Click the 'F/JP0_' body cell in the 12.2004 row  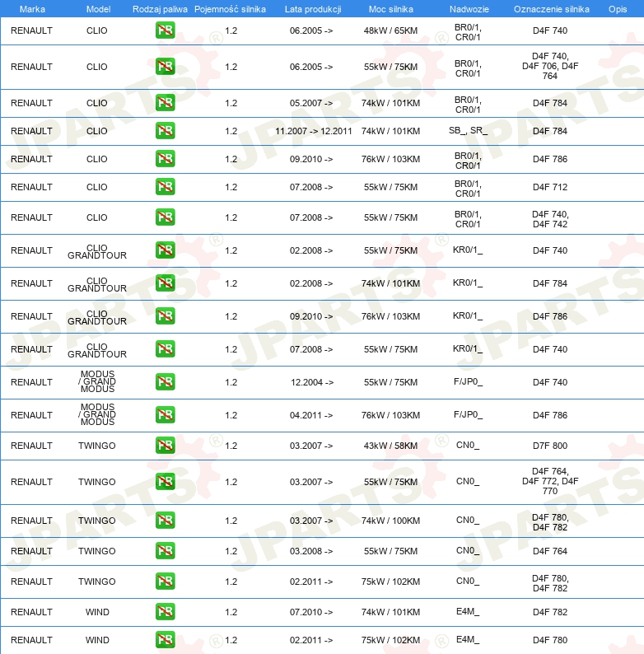tap(468, 381)
